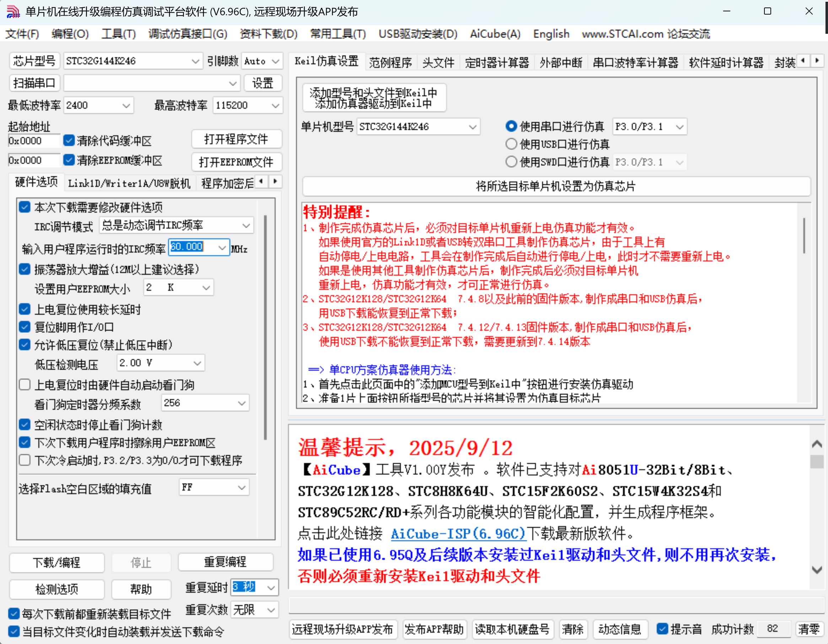Enable 上电复位时由硬件自动启动看门狗 checkbox
Viewport: 828px width, 644px height.
25,384
